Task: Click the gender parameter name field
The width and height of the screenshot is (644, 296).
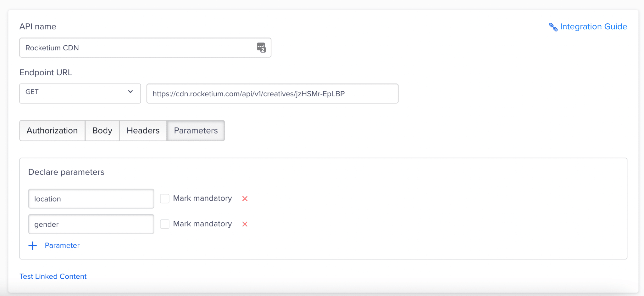Action: 91,224
